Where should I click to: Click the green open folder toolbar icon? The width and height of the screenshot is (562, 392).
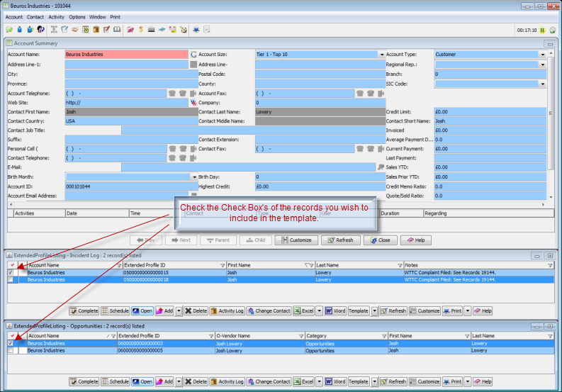(9, 30)
